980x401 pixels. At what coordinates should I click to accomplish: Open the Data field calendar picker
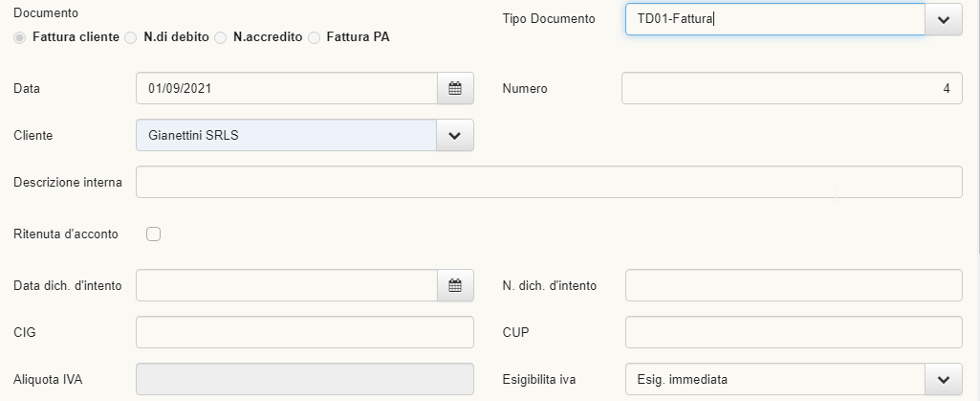point(455,88)
